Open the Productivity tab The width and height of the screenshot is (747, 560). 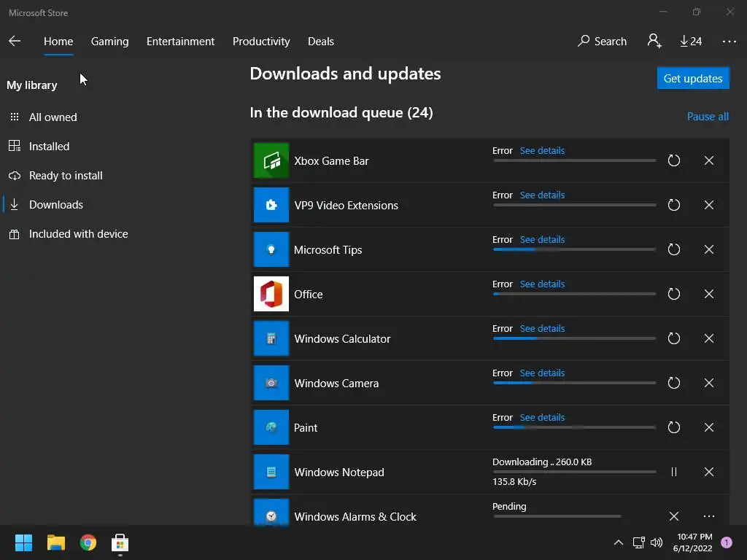[x=261, y=42]
